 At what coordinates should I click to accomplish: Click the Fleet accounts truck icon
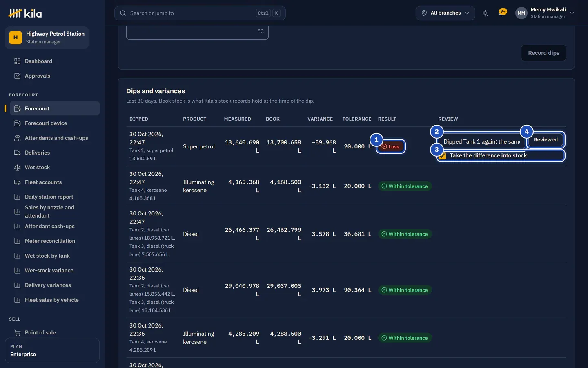[x=17, y=182]
